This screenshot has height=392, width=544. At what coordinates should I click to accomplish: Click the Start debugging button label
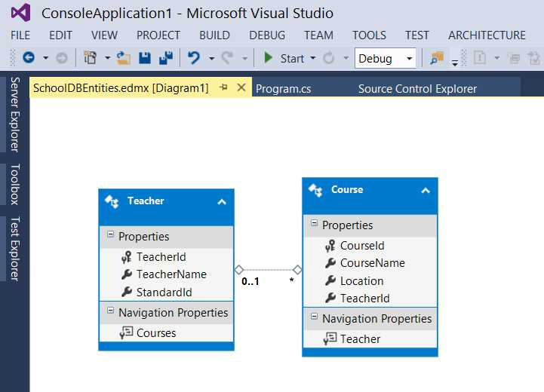(x=292, y=59)
